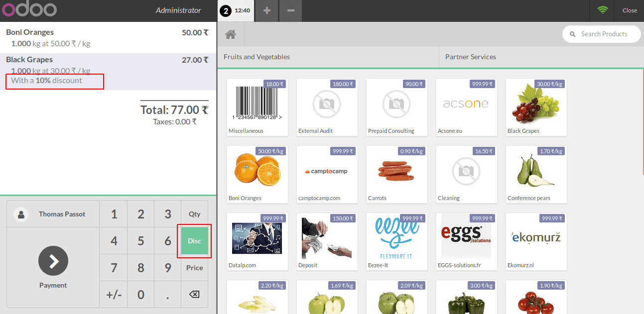
Task: Click the green wifi connection status icon
Action: (x=603, y=10)
